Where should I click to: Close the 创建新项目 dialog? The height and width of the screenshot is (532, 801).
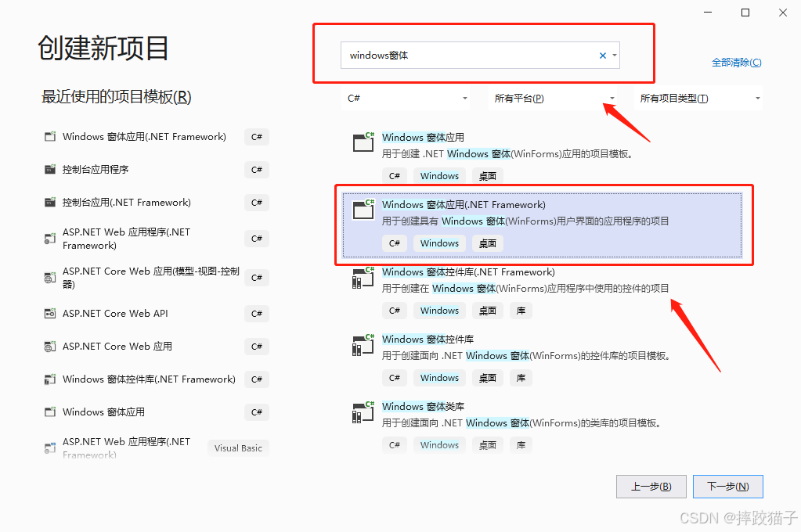click(x=783, y=13)
